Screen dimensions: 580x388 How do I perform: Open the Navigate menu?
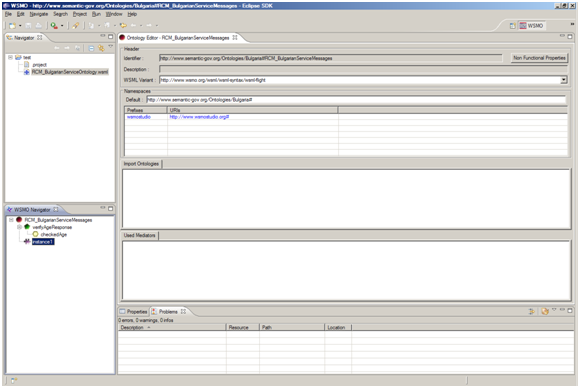[x=39, y=14]
